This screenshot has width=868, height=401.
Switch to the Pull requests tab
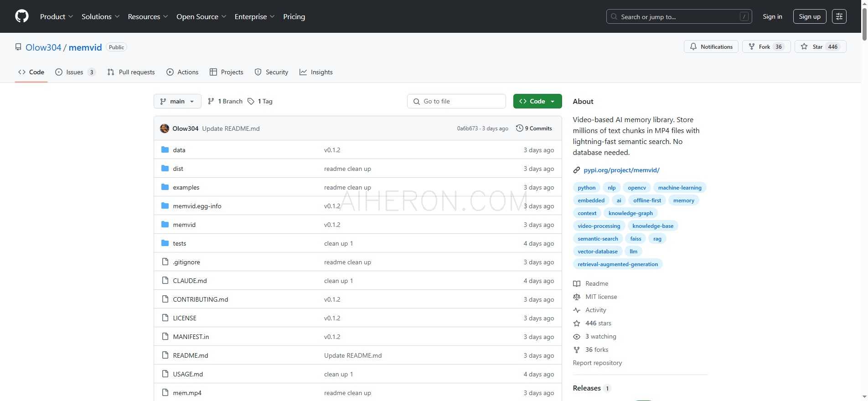(x=131, y=72)
